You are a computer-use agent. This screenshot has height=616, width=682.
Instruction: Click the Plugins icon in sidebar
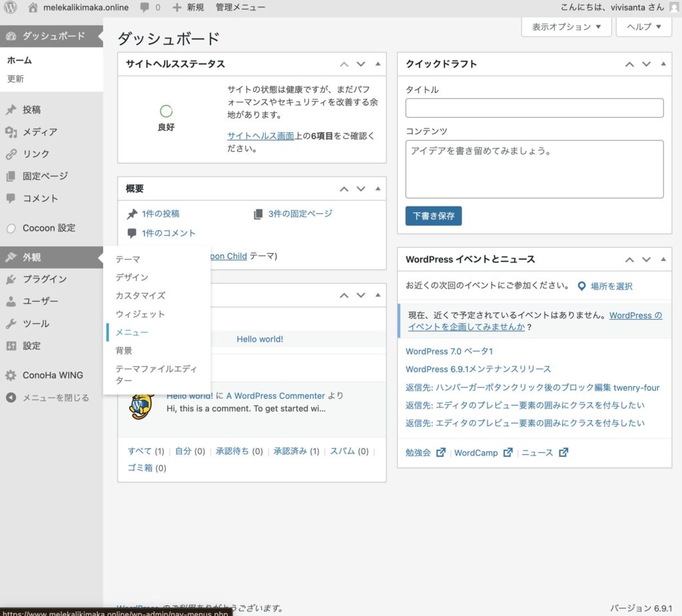[x=11, y=279]
